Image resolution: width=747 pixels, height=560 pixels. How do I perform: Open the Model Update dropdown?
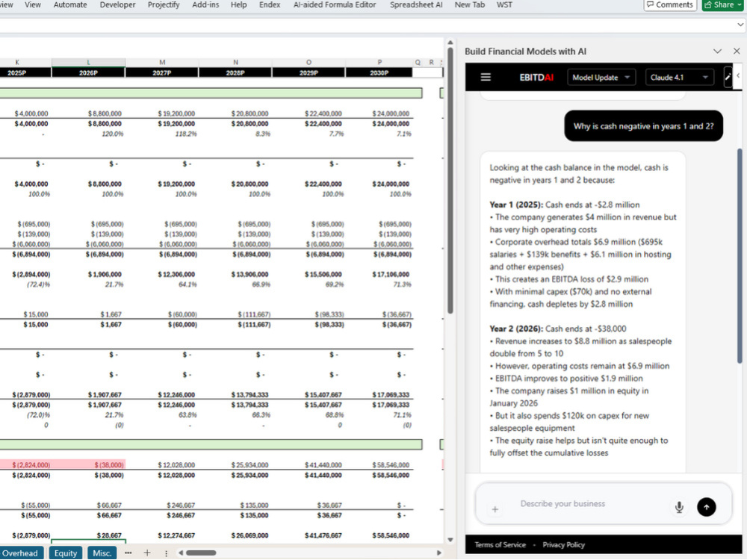point(601,77)
